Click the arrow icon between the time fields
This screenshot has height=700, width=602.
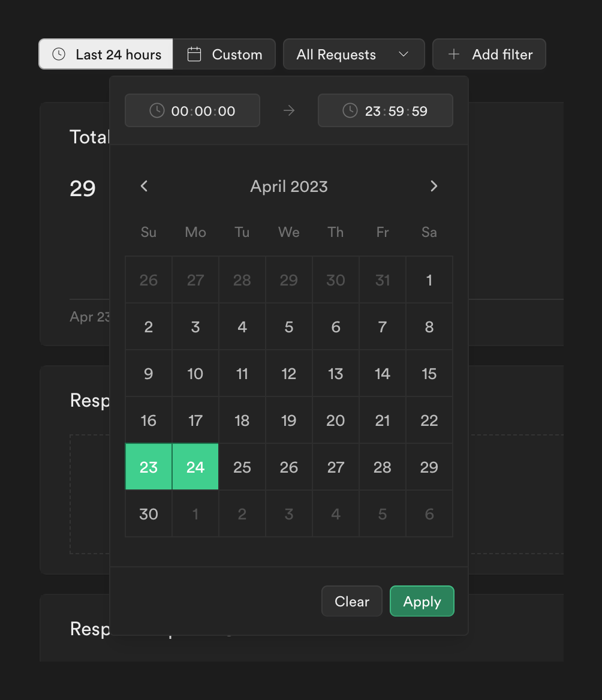[288, 110]
